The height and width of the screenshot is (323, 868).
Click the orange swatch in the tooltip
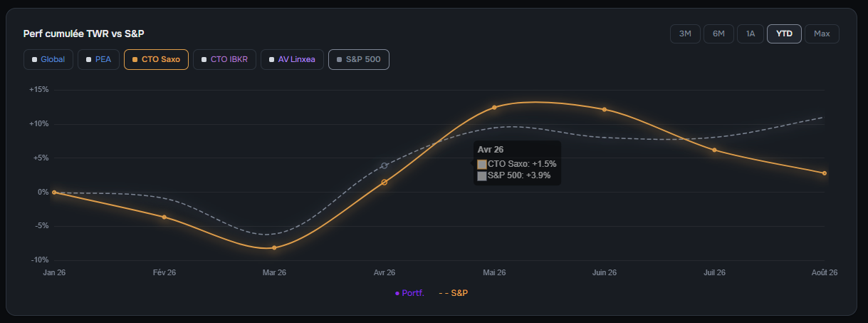[x=482, y=164]
